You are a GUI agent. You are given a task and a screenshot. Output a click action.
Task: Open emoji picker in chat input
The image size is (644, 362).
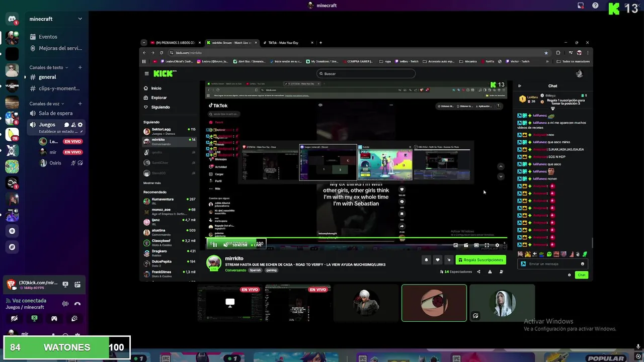point(583,263)
